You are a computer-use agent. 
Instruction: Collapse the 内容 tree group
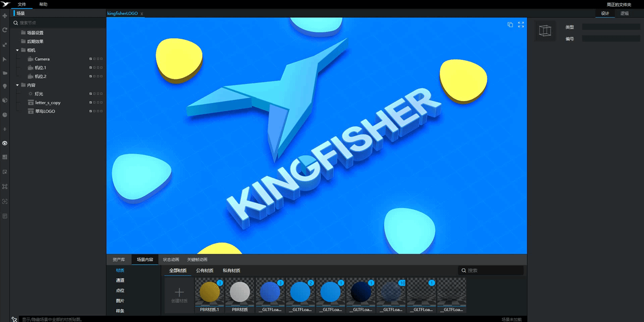pos(17,85)
